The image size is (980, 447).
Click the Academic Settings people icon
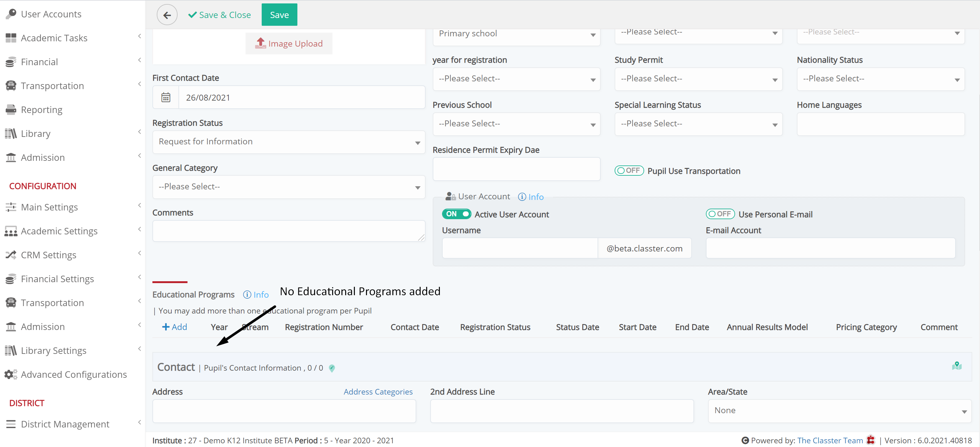pyautogui.click(x=11, y=231)
